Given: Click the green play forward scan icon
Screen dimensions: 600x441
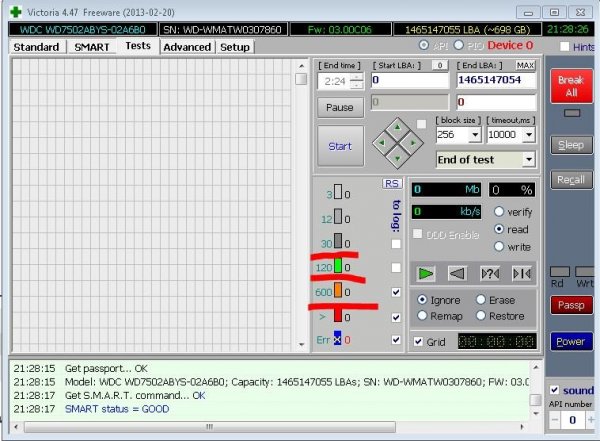Looking at the screenshot, I should click(427, 273).
